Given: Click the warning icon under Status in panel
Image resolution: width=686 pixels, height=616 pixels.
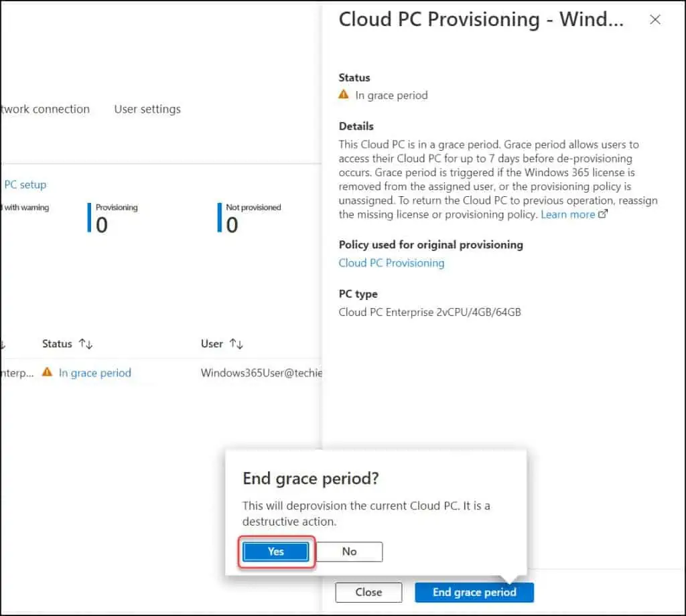Looking at the screenshot, I should click(x=344, y=94).
